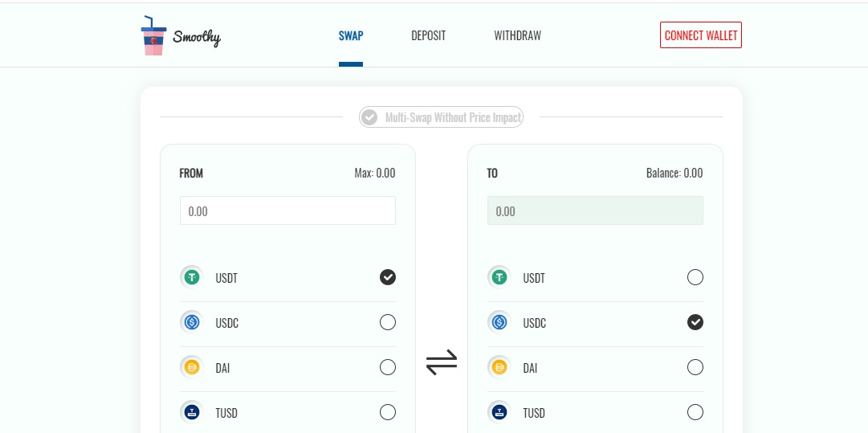The height and width of the screenshot is (433, 868).
Task: Click the FROM panel heading
Action: coord(192,174)
